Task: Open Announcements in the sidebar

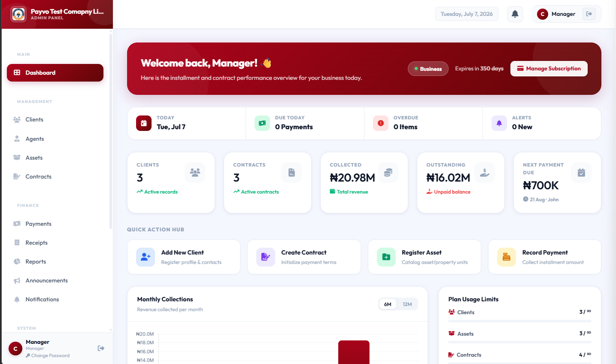Action: pos(55,281)
